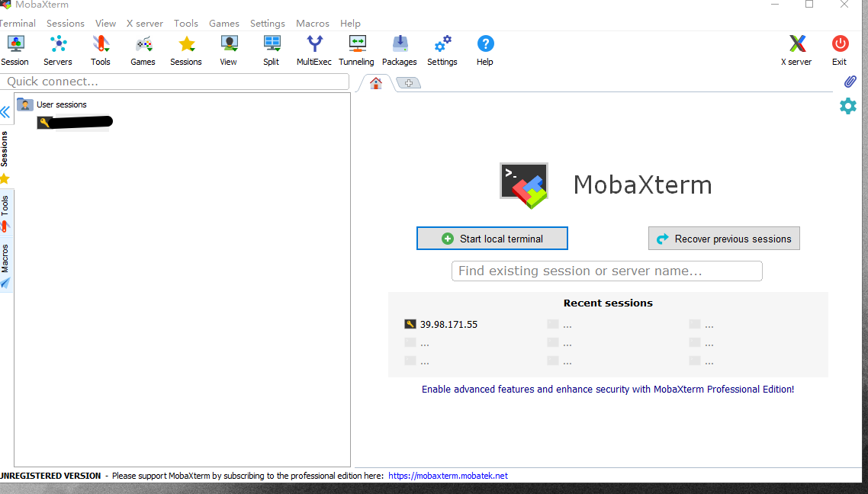868x494 pixels.
Task: Select the Split toolbar icon
Action: (272, 50)
